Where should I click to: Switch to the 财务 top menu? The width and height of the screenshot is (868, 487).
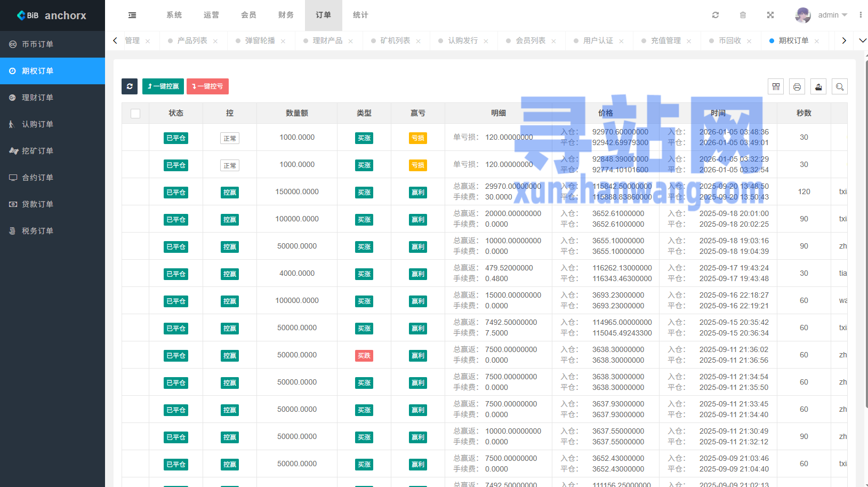[x=286, y=15]
